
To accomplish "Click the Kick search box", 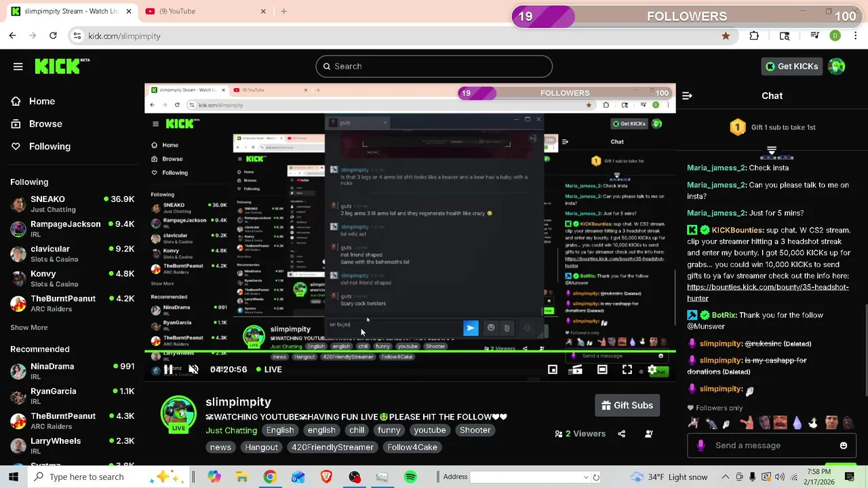I will [434, 66].
